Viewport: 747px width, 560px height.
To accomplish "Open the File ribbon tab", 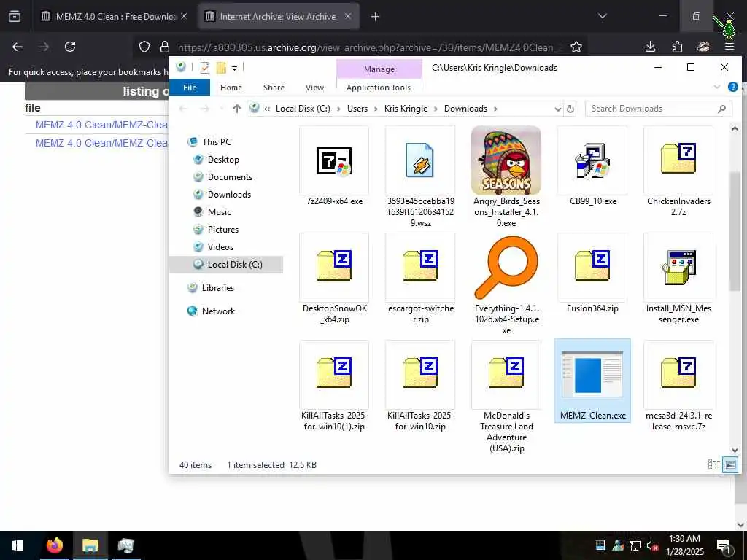I will (190, 87).
